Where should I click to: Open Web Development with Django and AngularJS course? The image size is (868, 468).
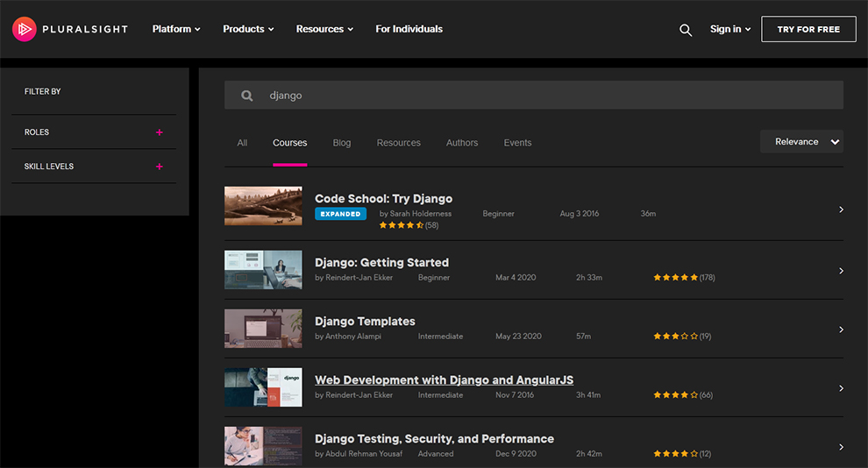(444, 379)
